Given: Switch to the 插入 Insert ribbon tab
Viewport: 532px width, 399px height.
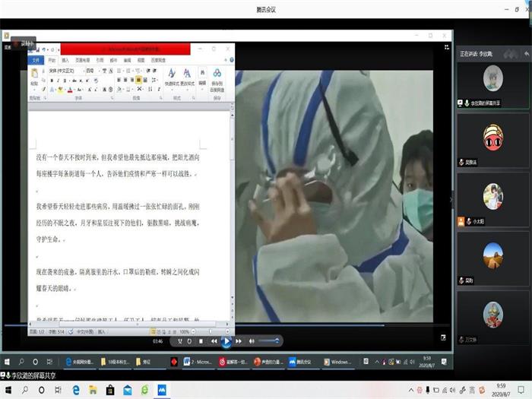Looking at the screenshot, I should (65, 60).
